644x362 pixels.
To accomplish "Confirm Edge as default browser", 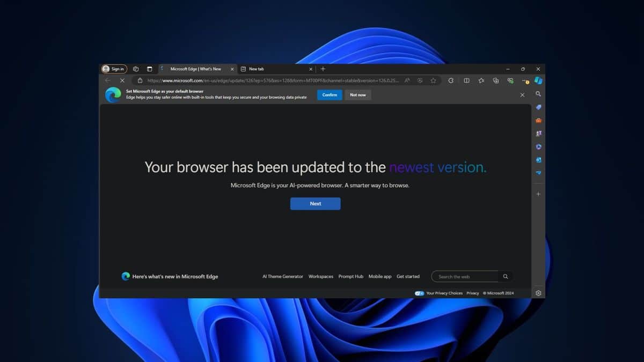I will point(330,95).
